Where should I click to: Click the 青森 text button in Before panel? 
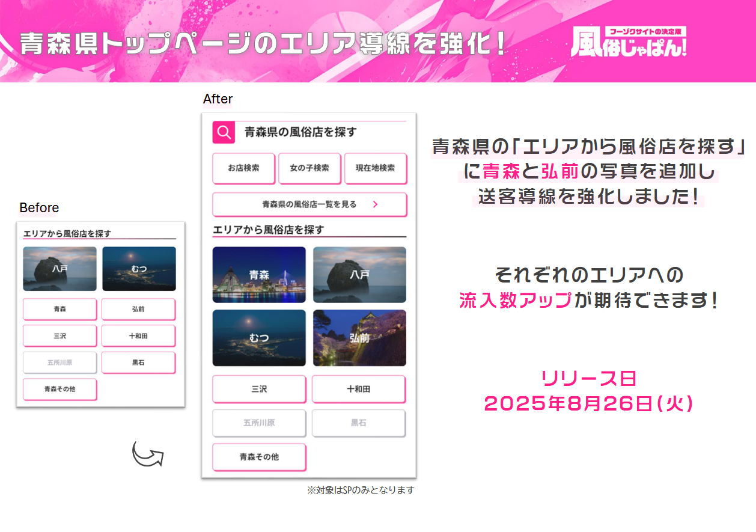59,309
